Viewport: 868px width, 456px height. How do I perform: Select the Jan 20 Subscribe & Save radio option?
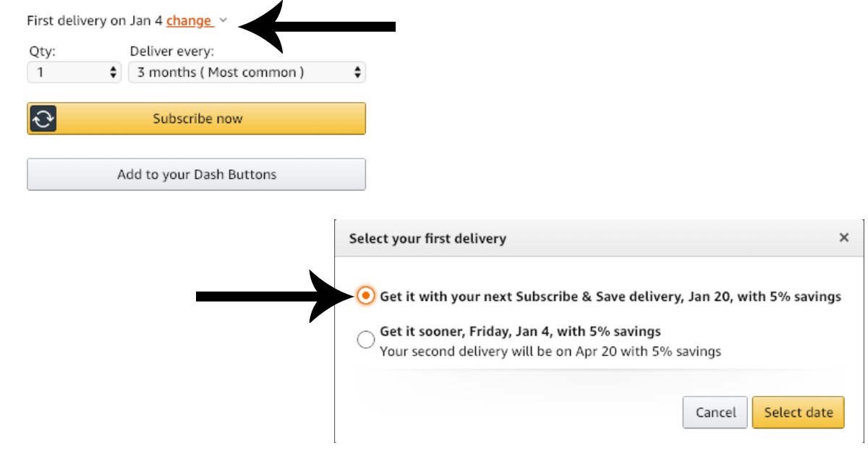click(x=367, y=296)
